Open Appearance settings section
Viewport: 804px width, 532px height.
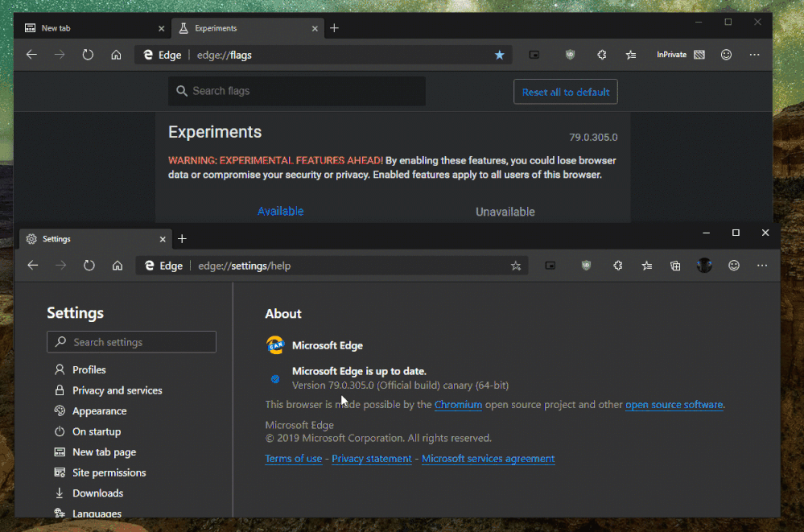click(x=90, y=411)
